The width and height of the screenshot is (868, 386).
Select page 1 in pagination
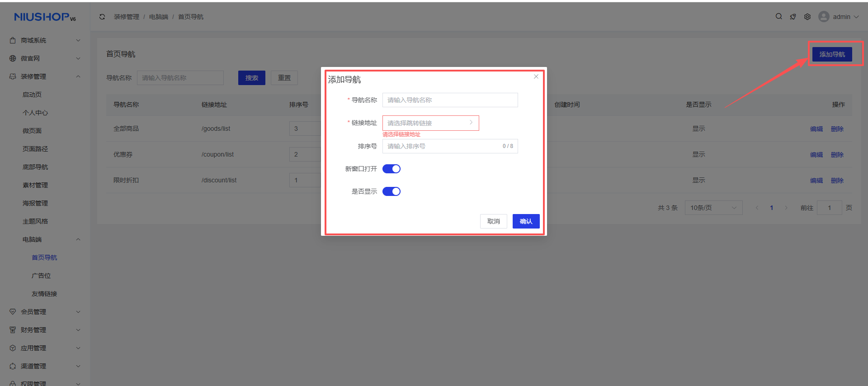772,208
